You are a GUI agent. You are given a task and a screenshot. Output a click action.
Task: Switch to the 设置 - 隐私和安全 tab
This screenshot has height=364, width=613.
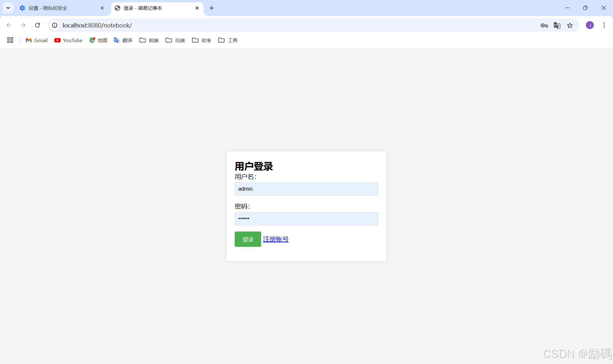54,8
